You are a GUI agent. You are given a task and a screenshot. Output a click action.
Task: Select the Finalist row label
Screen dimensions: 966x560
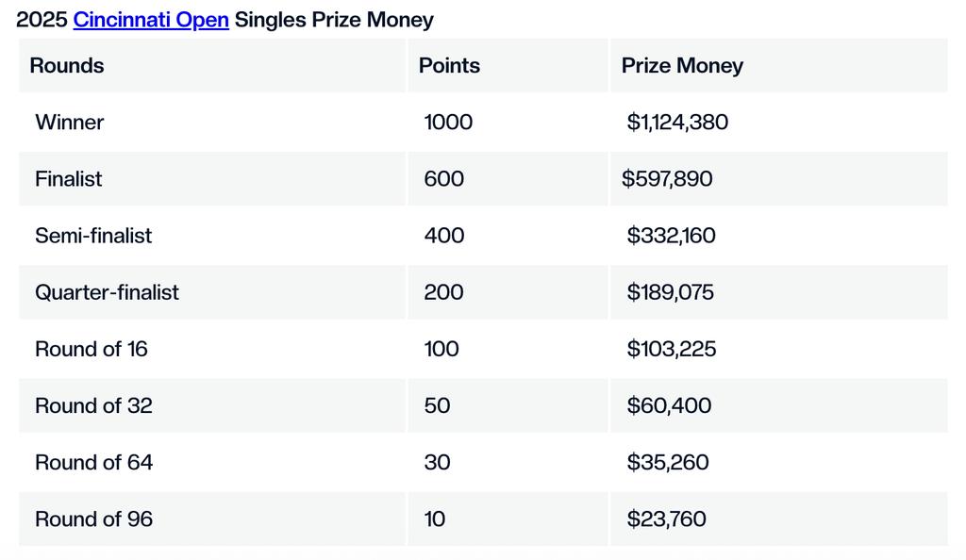(68, 178)
